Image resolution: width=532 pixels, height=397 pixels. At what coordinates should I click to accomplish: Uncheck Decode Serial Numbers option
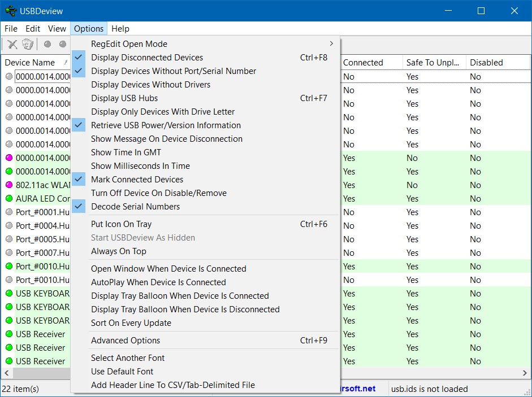point(205,207)
